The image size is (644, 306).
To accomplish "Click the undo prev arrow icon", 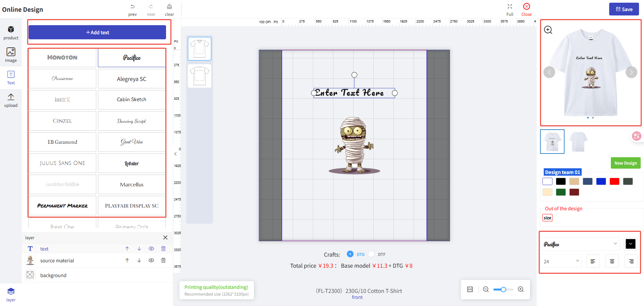I will pos(132,7).
